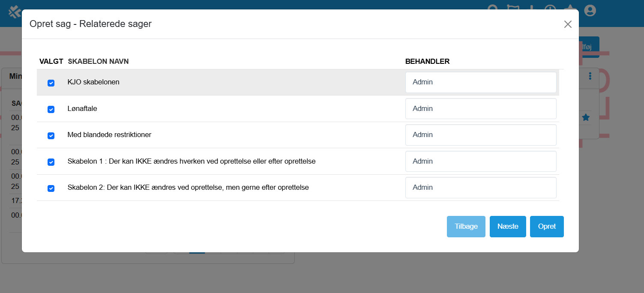Open Behandler field for Lønaftale
The height and width of the screenshot is (293, 644).
point(480,109)
